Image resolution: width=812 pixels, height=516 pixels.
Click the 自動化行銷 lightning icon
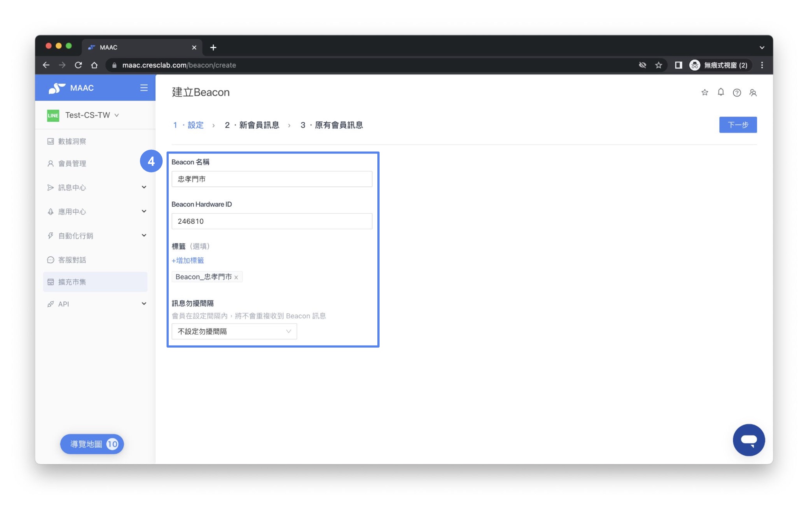coord(51,236)
